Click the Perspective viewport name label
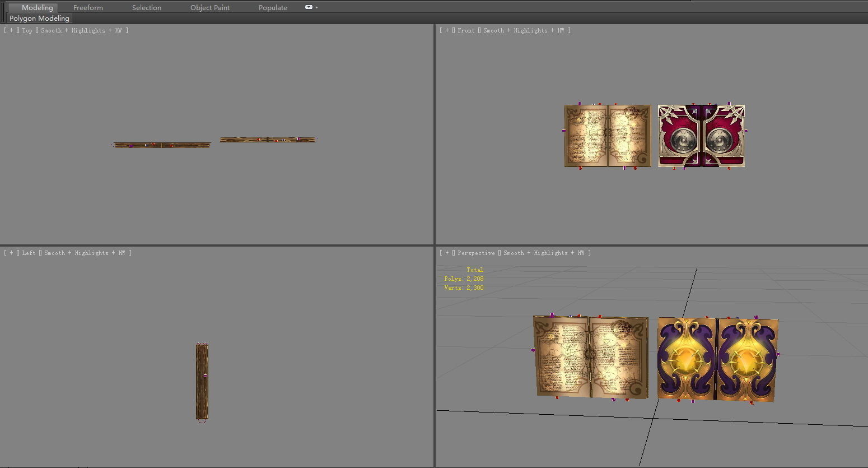Viewport: 868px width, 468px height. (476, 253)
